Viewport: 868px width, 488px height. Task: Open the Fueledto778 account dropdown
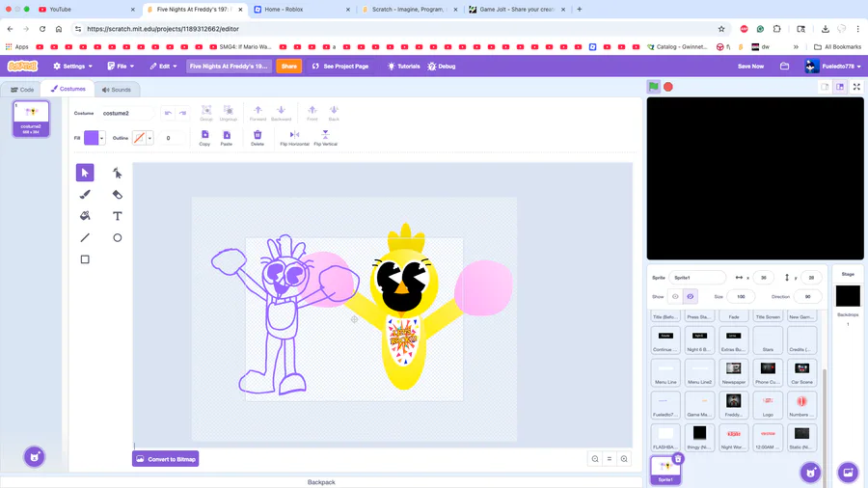pos(833,67)
